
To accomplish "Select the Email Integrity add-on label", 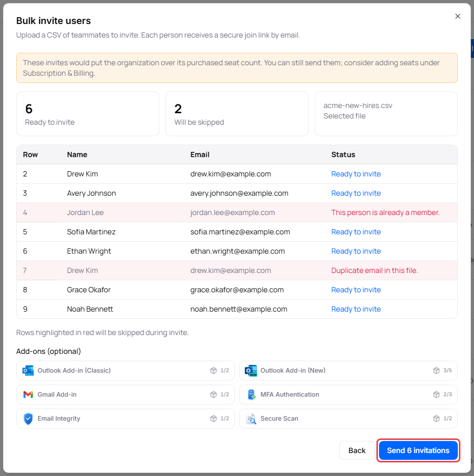I will click(59, 419).
